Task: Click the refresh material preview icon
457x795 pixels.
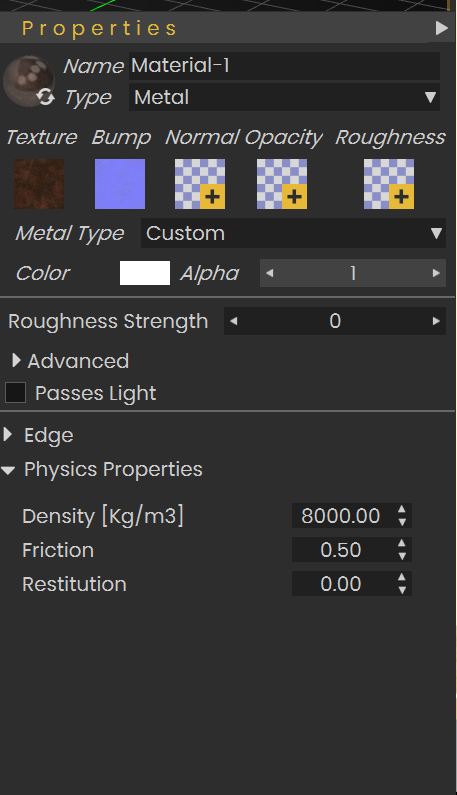Action: point(46,96)
